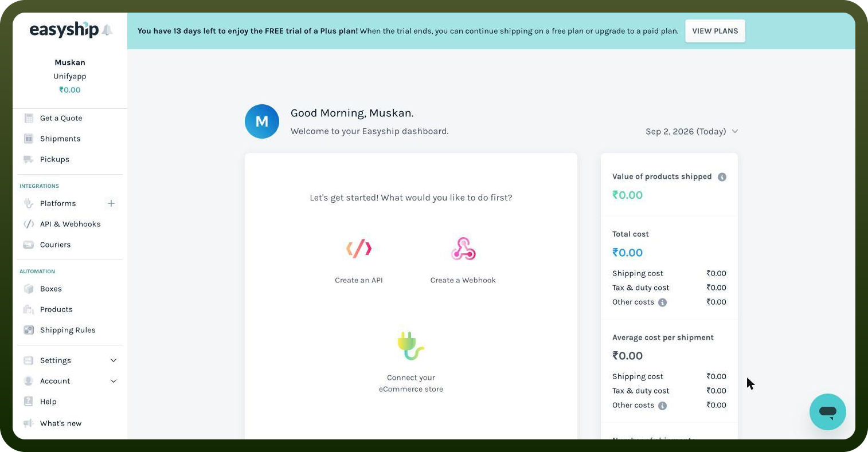Click the Couriers icon in sidebar

tap(29, 245)
